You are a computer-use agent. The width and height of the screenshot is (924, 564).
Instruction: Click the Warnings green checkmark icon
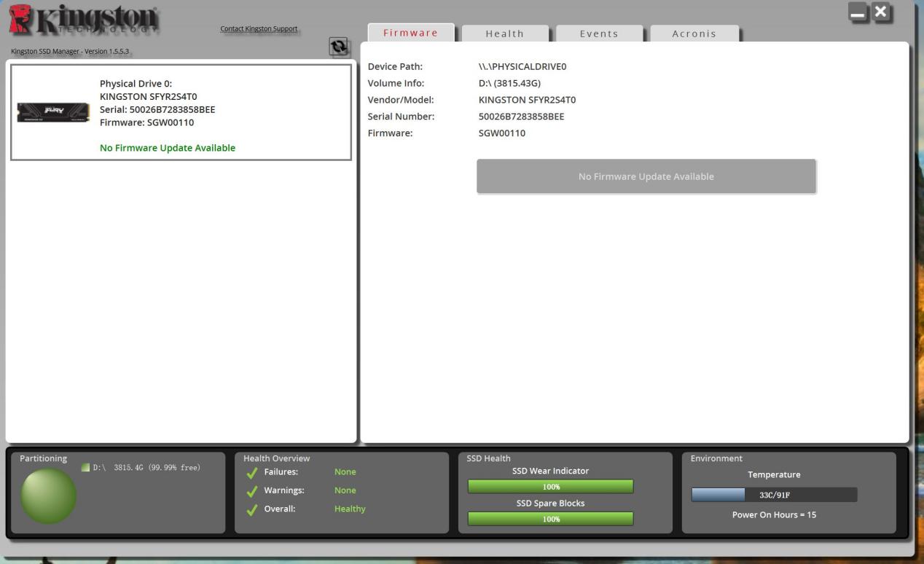[252, 491]
